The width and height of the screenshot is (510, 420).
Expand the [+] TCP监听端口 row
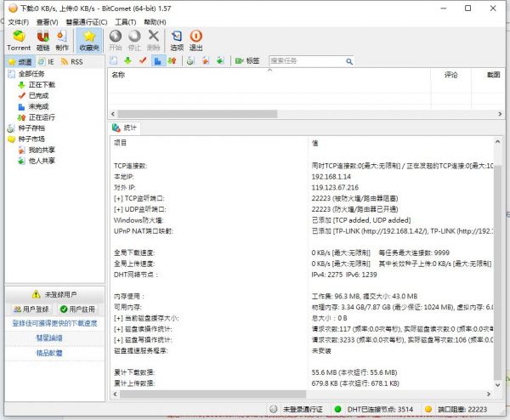tap(139, 198)
